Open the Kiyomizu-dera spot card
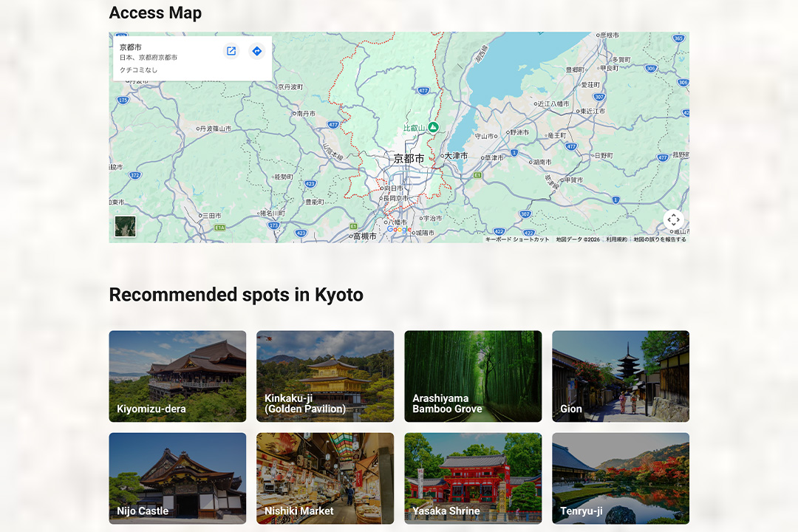Image resolution: width=798 pixels, height=532 pixels. point(177,376)
